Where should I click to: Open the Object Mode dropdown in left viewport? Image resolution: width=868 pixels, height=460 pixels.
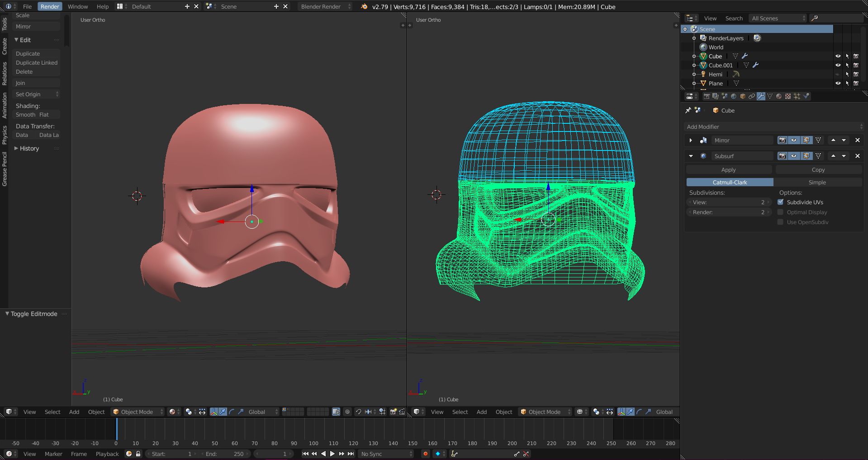(x=138, y=412)
